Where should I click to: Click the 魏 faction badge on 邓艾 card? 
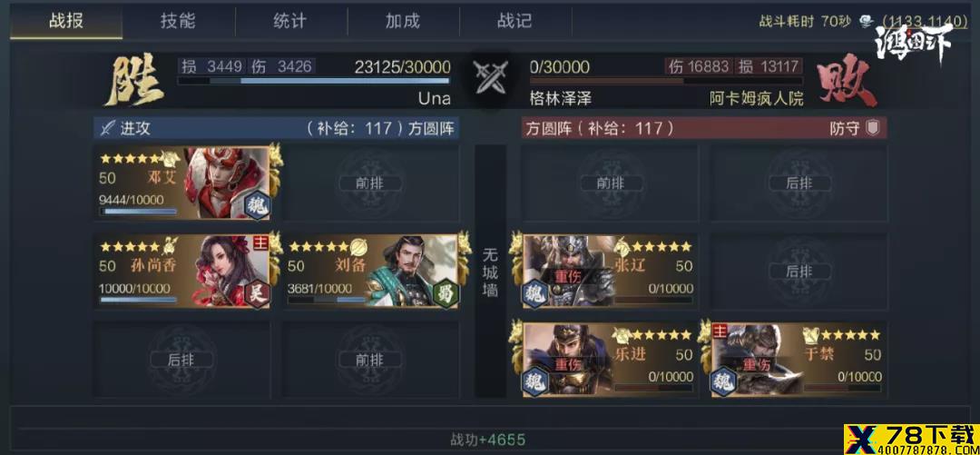(257, 205)
